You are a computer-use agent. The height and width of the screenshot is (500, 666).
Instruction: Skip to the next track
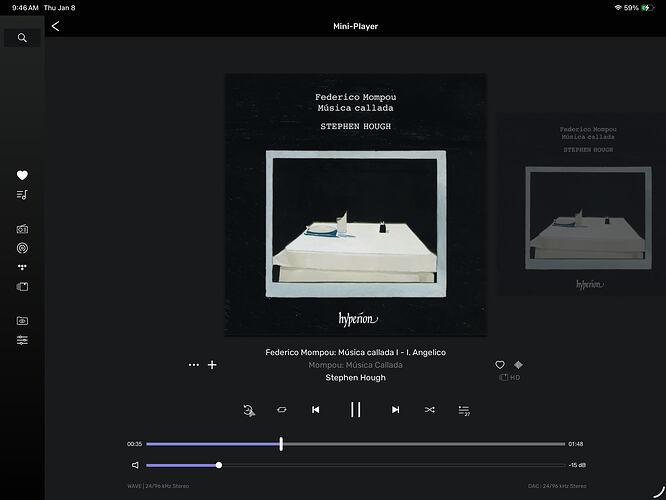(x=395, y=410)
